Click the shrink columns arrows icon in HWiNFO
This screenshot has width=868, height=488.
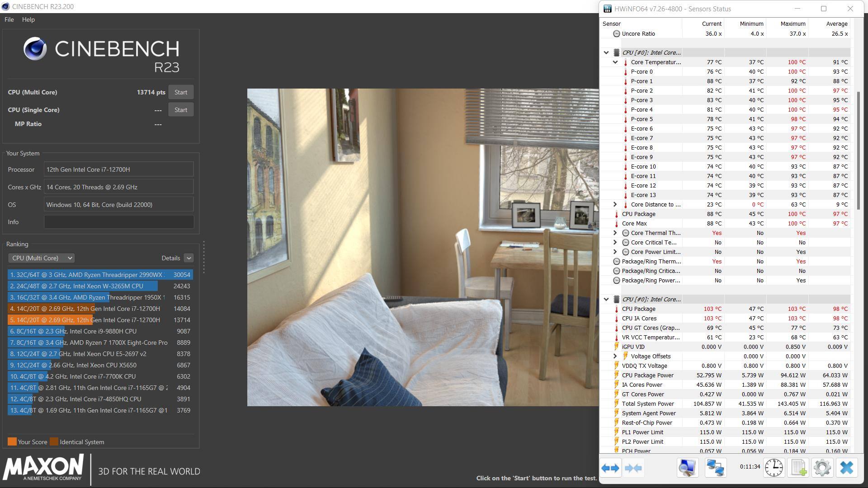633,468
